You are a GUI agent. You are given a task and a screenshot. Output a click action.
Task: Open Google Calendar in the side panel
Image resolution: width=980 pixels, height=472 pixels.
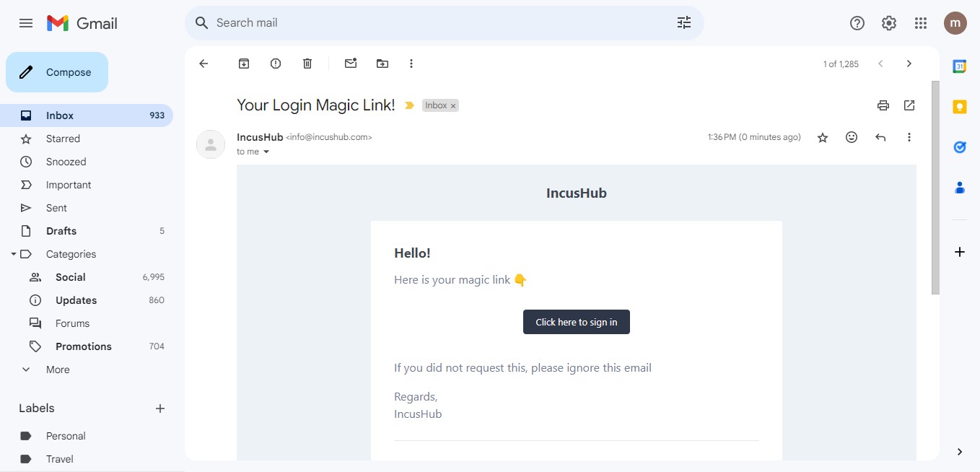pos(959,66)
